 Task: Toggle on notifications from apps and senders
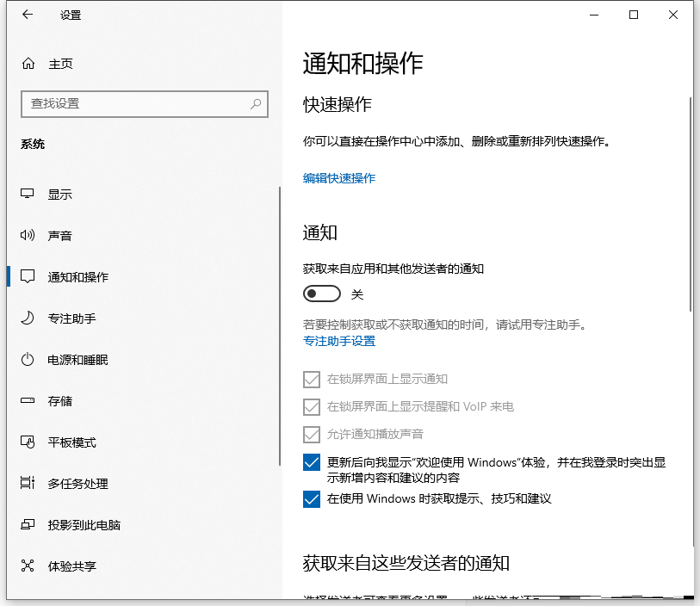click(322, 293)
